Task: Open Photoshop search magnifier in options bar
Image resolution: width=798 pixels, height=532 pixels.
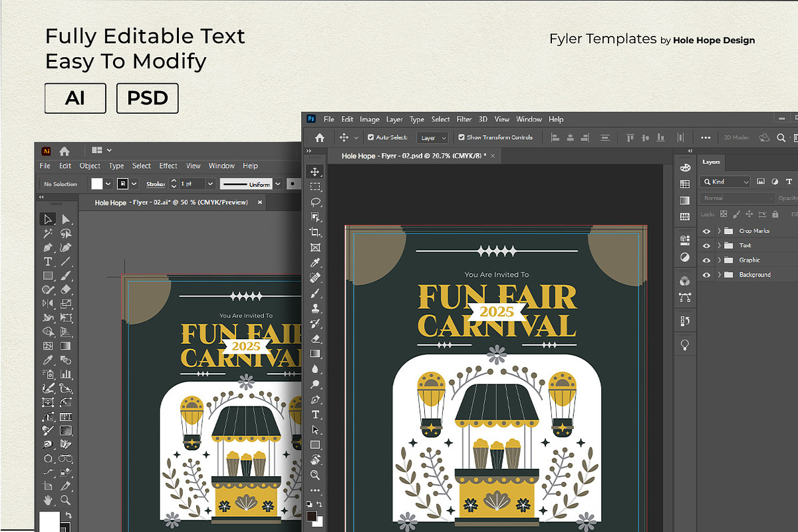Action: (780, 138)
